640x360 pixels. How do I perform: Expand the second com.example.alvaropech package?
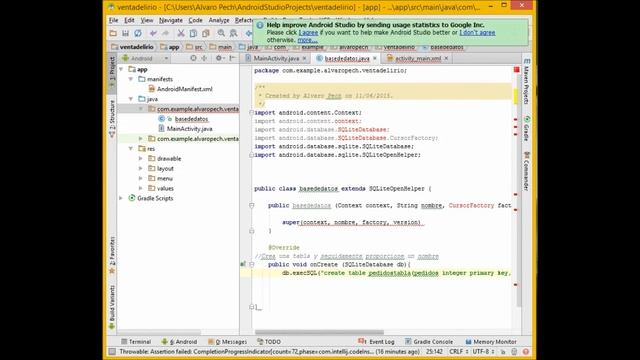[141, 139]
